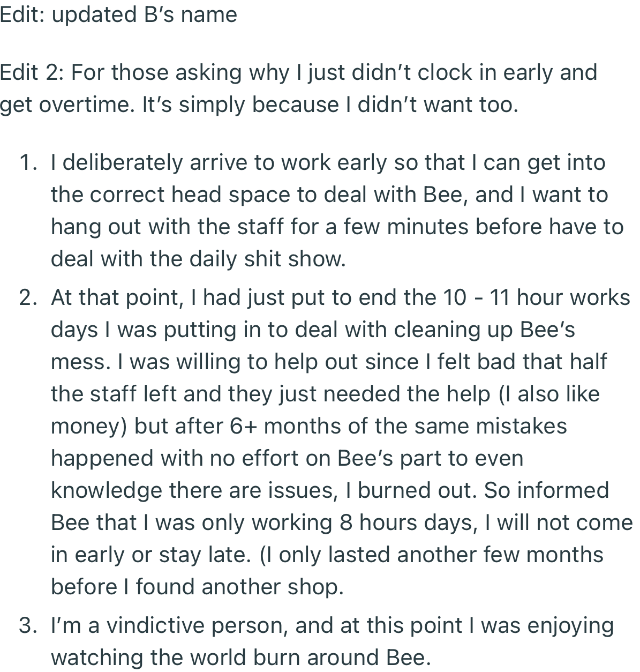Click the phrase 'get overtime'
The image size is (640, 672).
pyautogui.click(x=65, y=105)
